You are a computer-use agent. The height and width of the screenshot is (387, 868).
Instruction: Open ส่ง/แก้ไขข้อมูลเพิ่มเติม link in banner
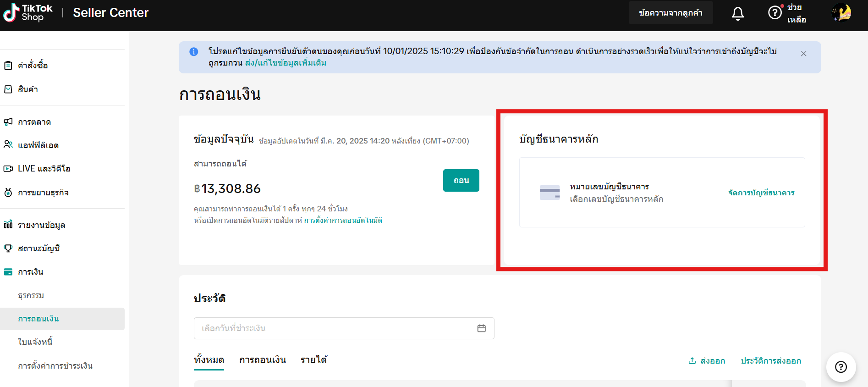coord(286,63)
